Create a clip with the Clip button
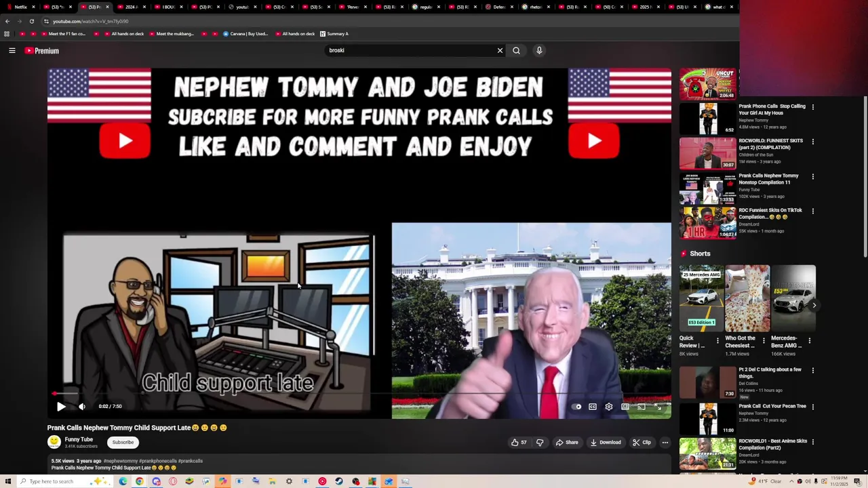Screen dimensions: 868x488 [642, 443]
